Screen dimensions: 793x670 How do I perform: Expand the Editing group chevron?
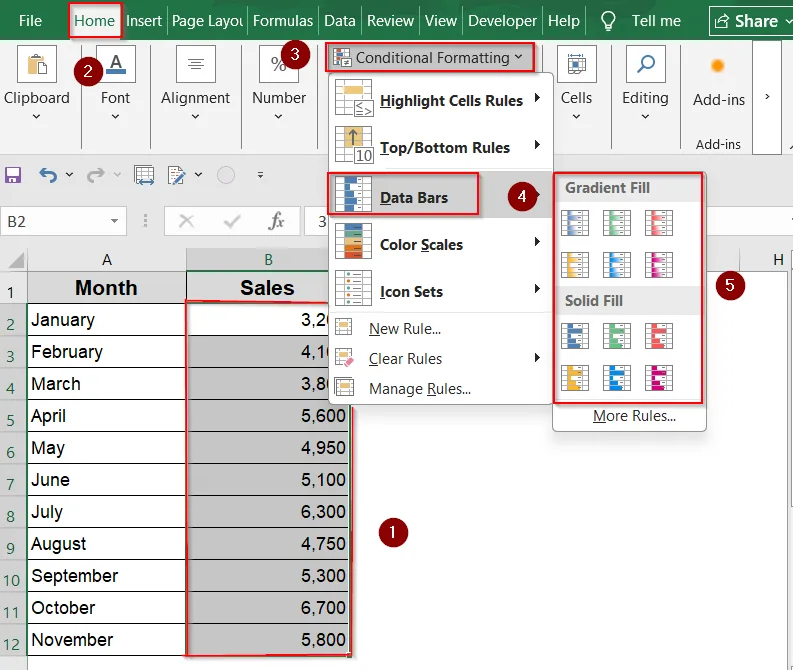(x=645, y=117)
